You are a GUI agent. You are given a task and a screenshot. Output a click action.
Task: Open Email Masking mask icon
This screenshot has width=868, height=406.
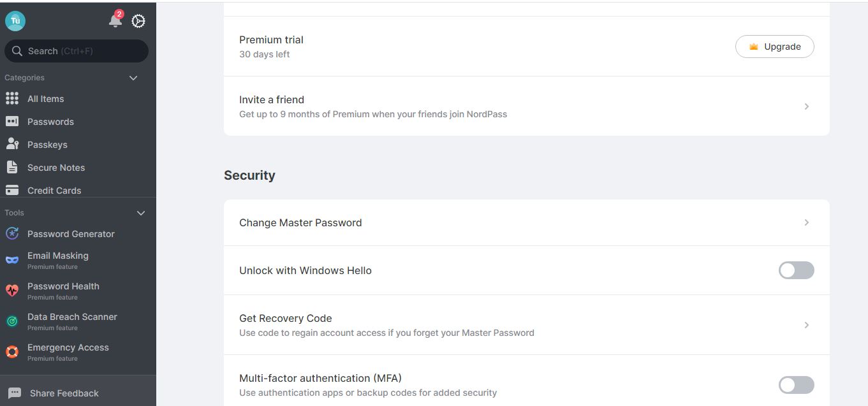[x=12, y=260]
